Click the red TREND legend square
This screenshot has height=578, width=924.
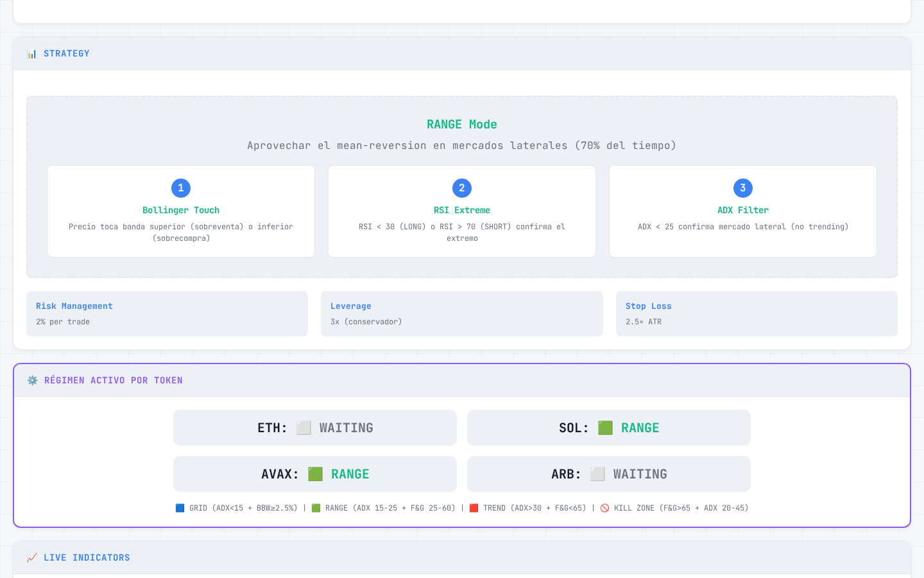click(x=474, y=508)
